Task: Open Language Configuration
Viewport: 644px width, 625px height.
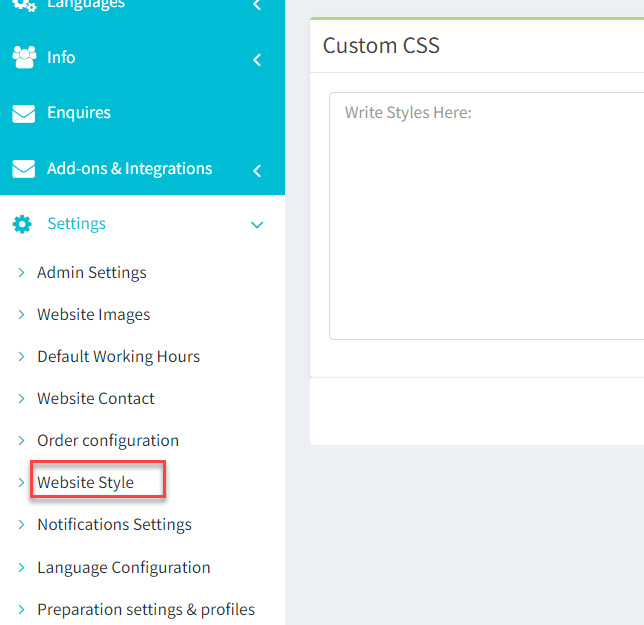Action: pos(124,568)
